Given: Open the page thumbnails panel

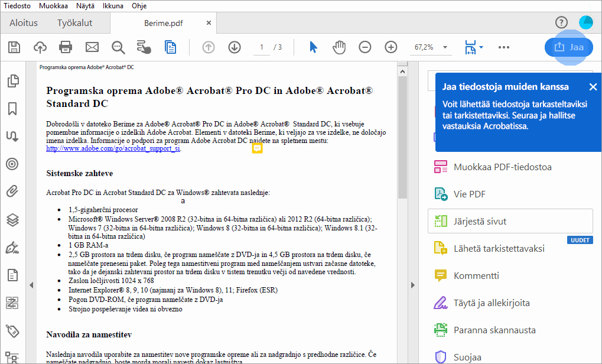Looking at the screenshot, I should [12, 81].
